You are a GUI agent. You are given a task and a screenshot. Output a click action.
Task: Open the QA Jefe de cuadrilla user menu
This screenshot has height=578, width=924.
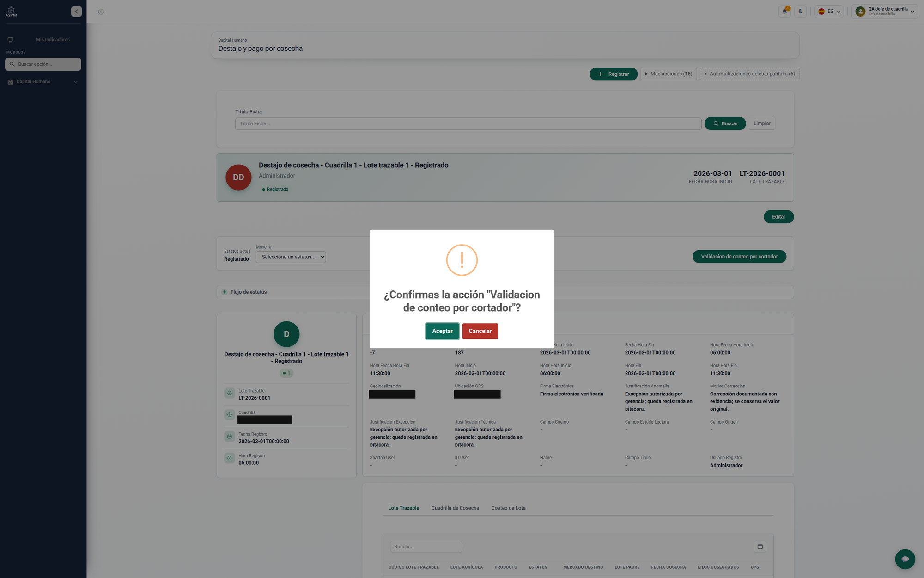884,12
